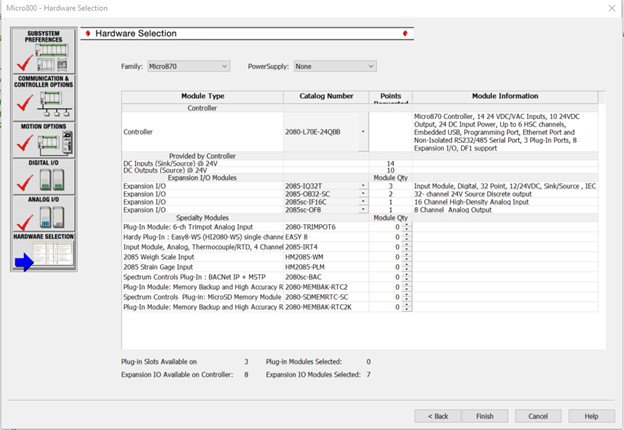Go to the Digital I/O step
Screen dimensions: 624x430
point(44,176)
